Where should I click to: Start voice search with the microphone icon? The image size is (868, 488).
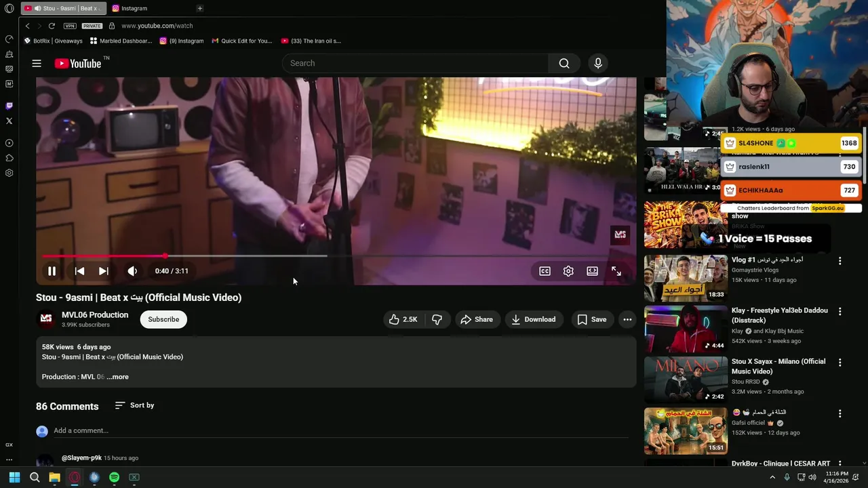click(598, 63)
